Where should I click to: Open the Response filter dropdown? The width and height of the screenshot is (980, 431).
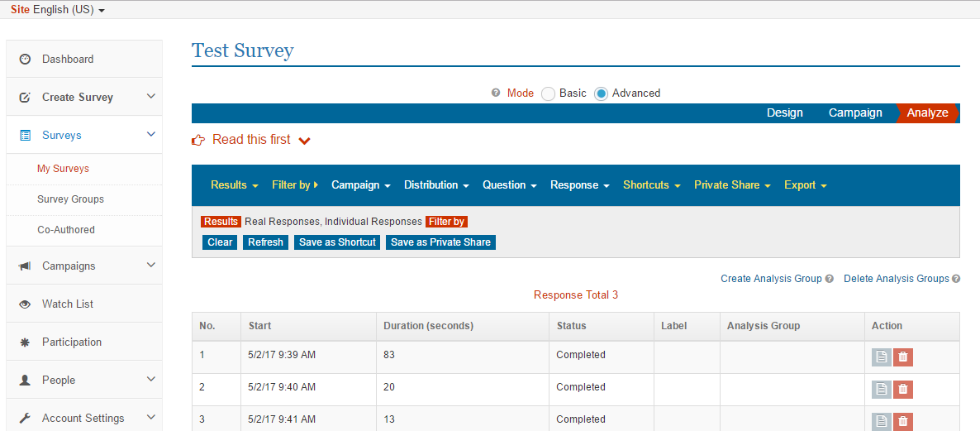pyautogui.click(x=579, y=185)
